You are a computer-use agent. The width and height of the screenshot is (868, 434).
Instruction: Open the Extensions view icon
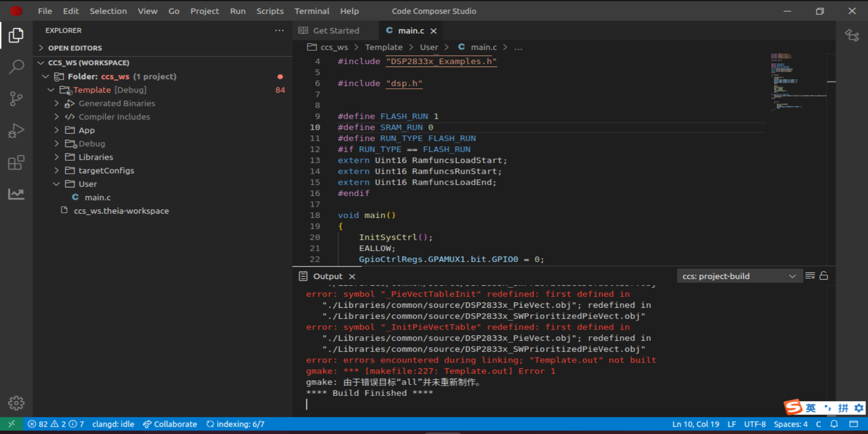coord(16,162)
